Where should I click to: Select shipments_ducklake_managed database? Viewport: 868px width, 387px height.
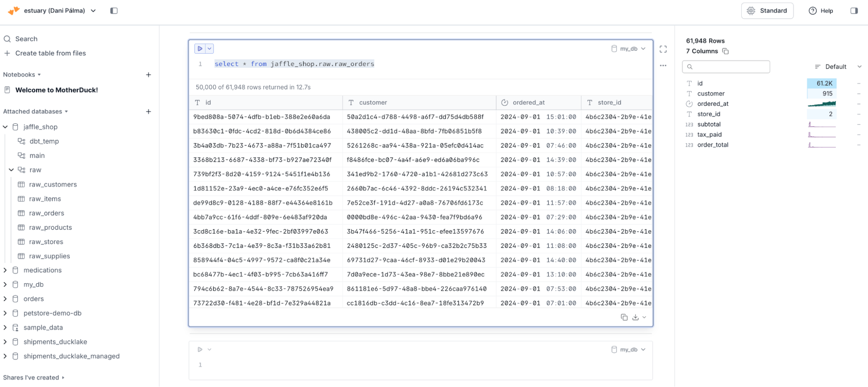click(x=71, y=356)
